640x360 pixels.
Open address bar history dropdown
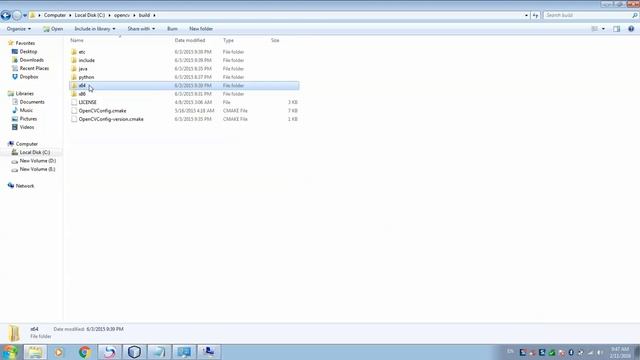[526, 15]
